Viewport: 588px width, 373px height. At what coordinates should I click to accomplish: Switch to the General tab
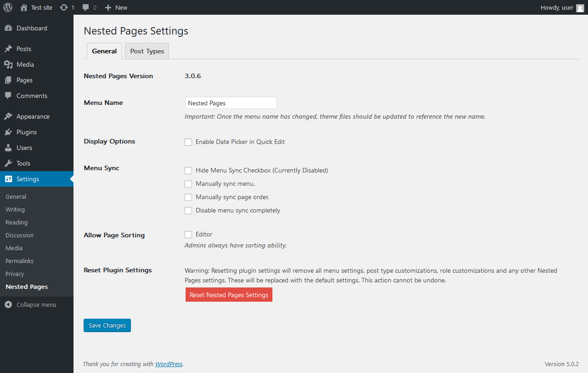click(104, 51)
